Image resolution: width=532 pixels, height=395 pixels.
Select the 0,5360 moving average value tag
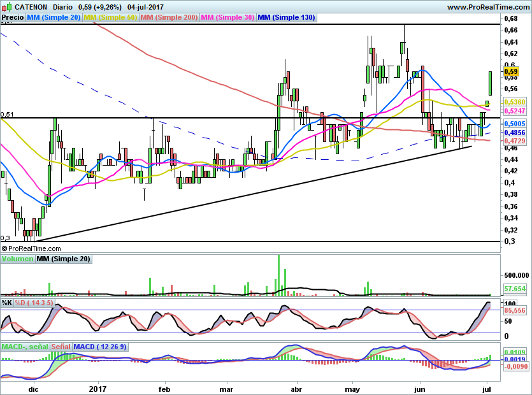tap(515, 102)
